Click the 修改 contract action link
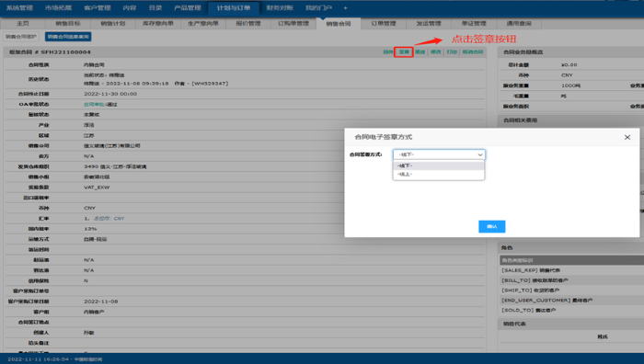Viewport: 644px width, 364px height. [x=435, y=52]
